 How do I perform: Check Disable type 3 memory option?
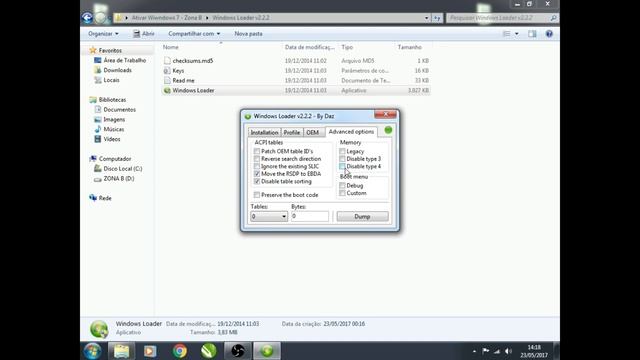342,159
